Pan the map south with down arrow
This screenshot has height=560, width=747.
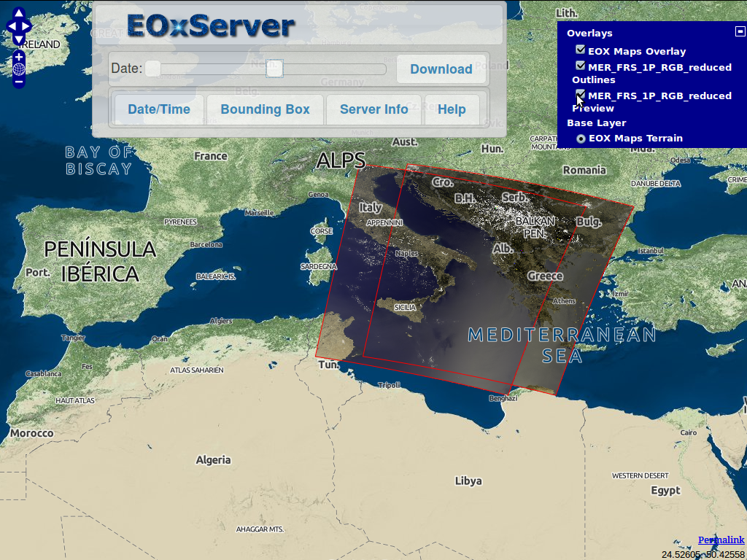(x=18, y=39)
